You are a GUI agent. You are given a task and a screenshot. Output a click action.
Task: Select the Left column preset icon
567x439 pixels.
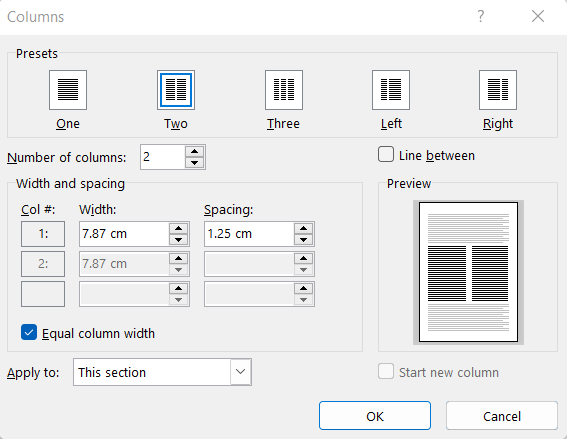tap(391, 90)
